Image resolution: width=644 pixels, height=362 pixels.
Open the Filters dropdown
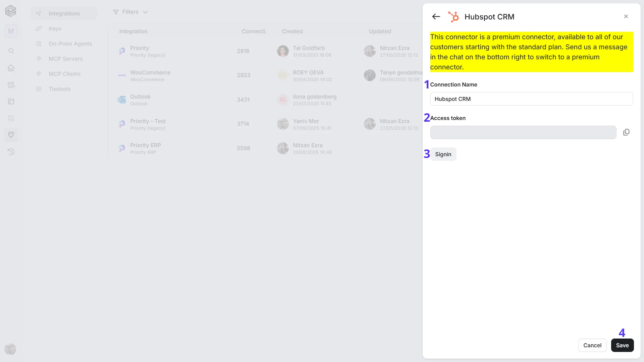click(130, 12)
